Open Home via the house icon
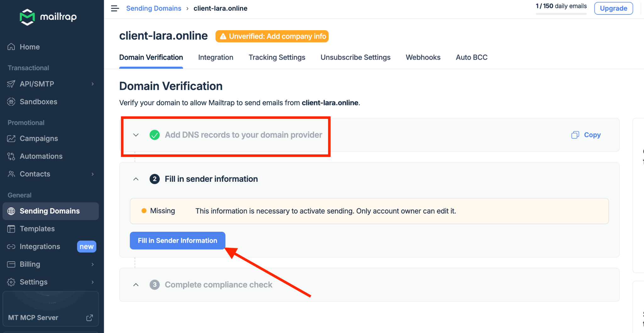Screen dimensions: 644x333 [11, 47]
